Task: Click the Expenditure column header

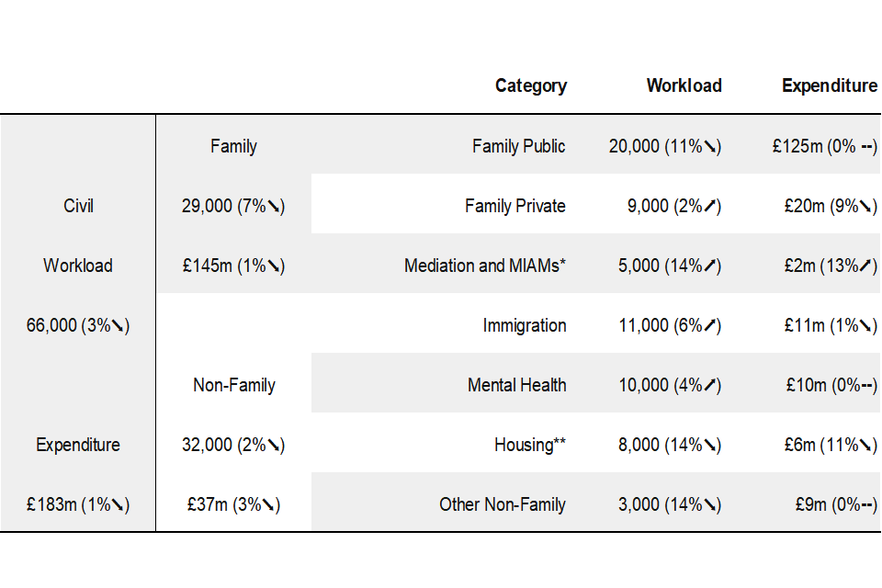Action: [x=830, y=86]
